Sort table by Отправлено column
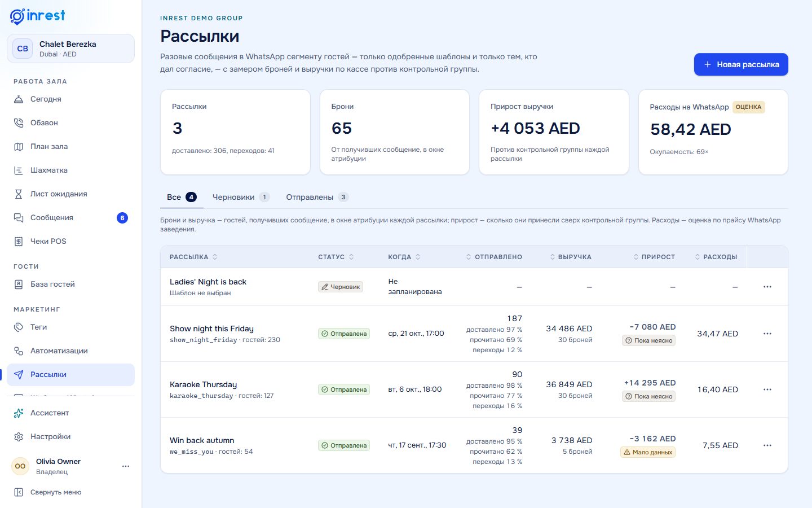Viewport: 812px width, 508px height. click(494, 257)
